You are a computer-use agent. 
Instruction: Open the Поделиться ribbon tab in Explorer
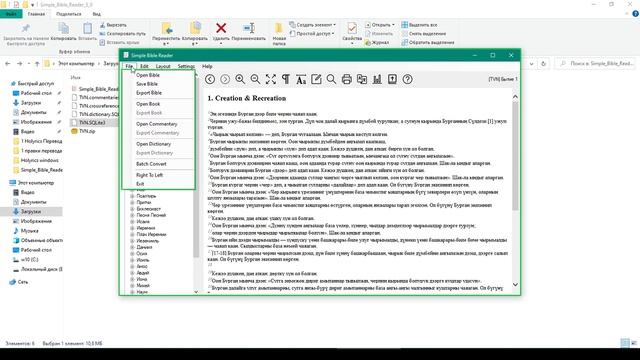(x=69, y=14)
